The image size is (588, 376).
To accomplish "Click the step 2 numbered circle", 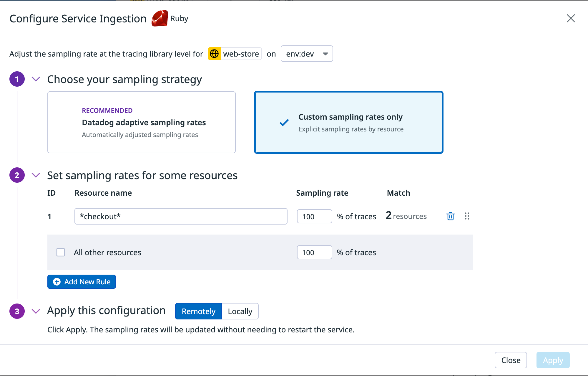I will pyautogui.click(x=17, y=175).
